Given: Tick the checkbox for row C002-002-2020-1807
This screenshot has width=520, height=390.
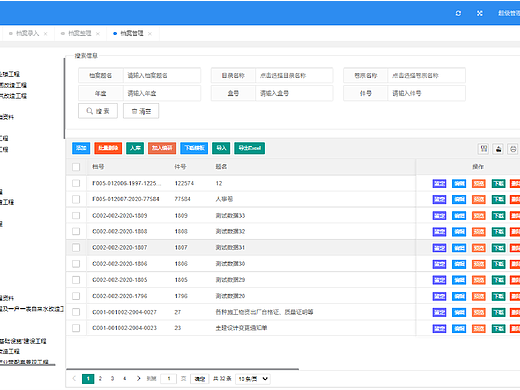Looking at the screenshot, I should pyautogui.click(x=76, y=248).
